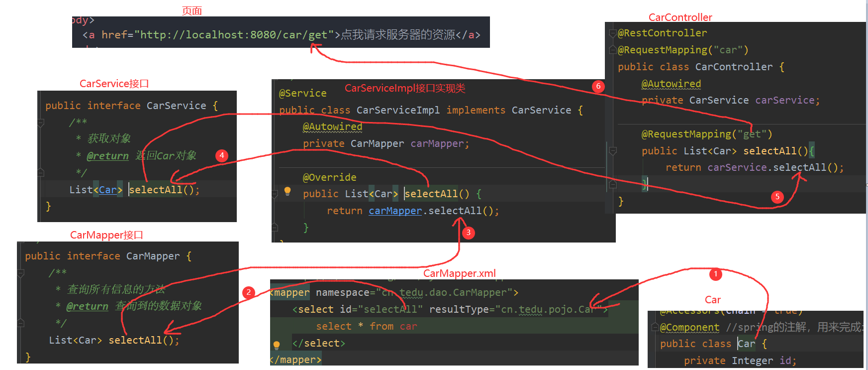Click the underlined Car type in CarService

(x=107, y=190)
